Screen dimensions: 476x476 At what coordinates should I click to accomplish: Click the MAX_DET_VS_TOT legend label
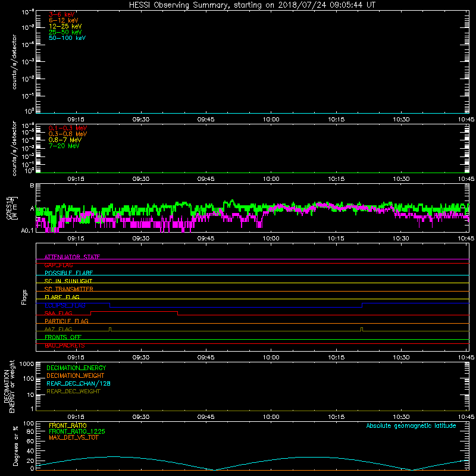(73, 437)
